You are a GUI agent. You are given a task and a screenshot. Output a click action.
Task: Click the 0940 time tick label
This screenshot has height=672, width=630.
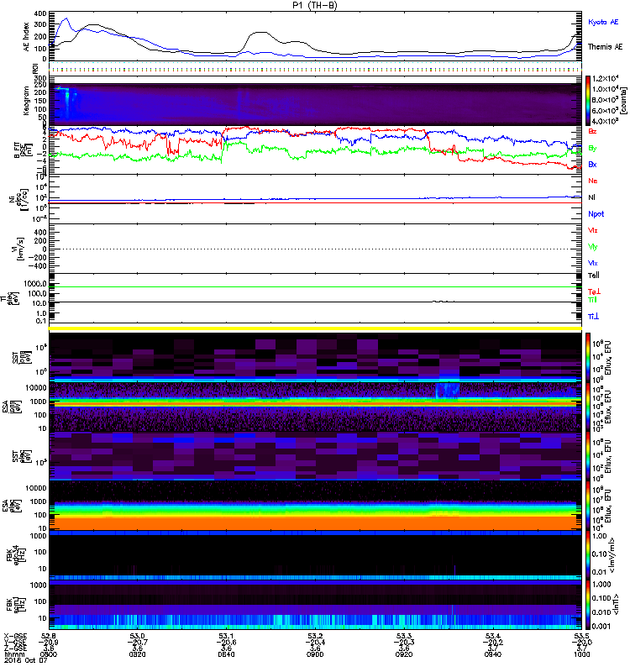point(493,654)
